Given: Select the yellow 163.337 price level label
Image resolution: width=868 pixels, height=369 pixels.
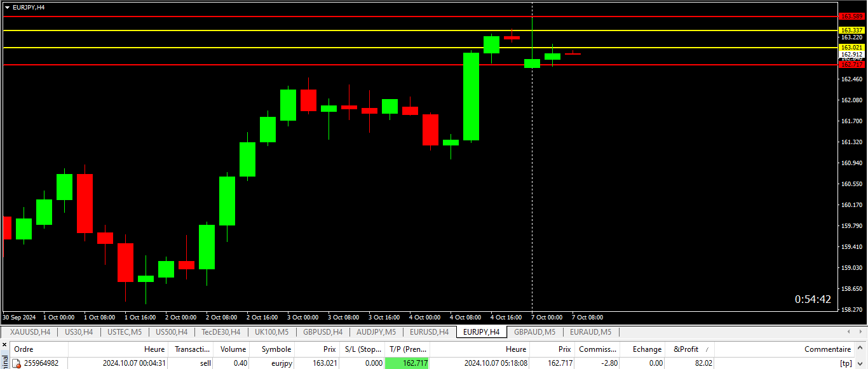Looking at the screenshot, I should click(x=852, y=30).
